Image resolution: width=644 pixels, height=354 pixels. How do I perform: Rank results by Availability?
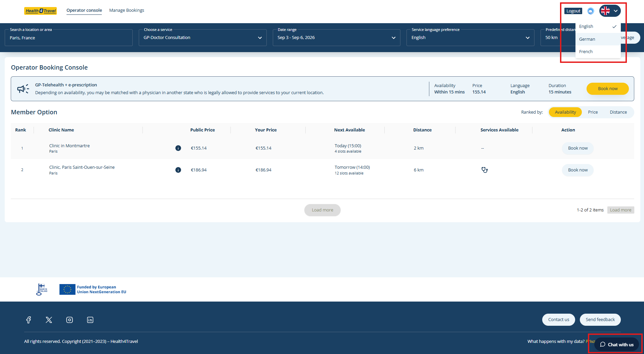point(565,112)
